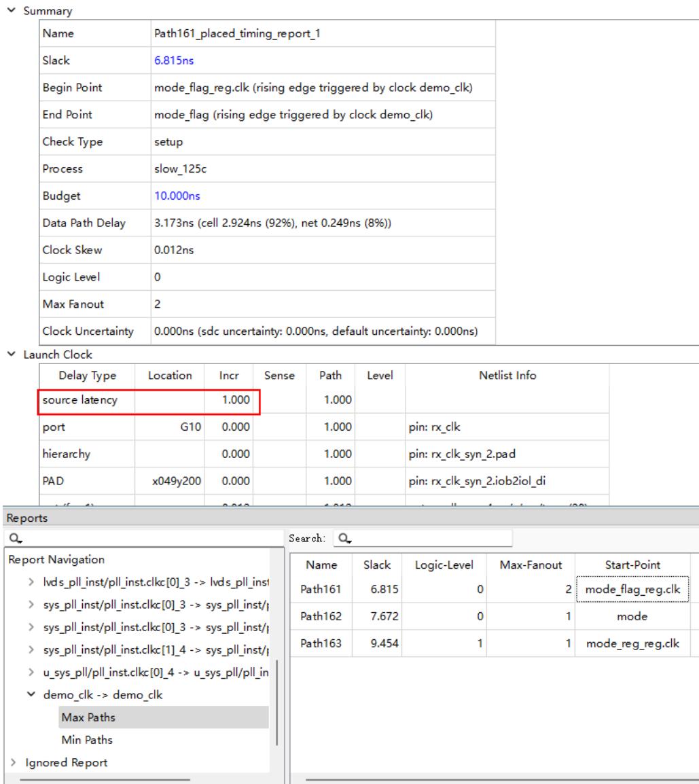This screenshot has width=699, height=784.
Task: Click the 'mode' start-point cell of Path162
Action: (x=632, y=616)
